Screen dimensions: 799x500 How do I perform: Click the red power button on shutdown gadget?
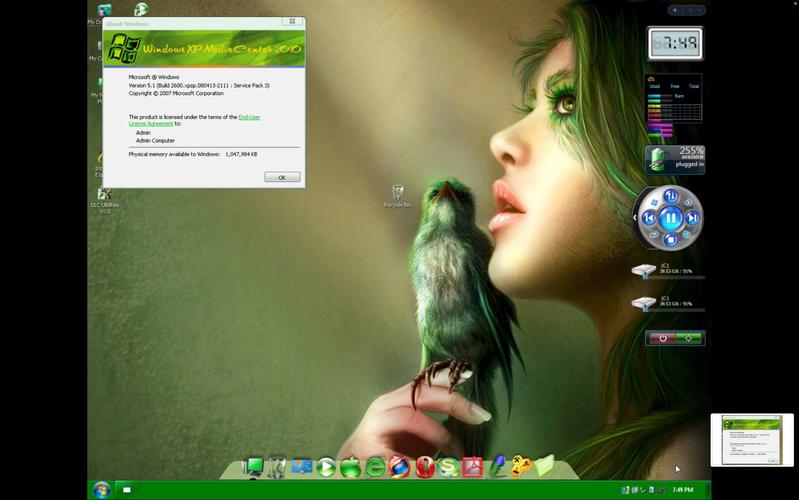[x=662, y=338]
